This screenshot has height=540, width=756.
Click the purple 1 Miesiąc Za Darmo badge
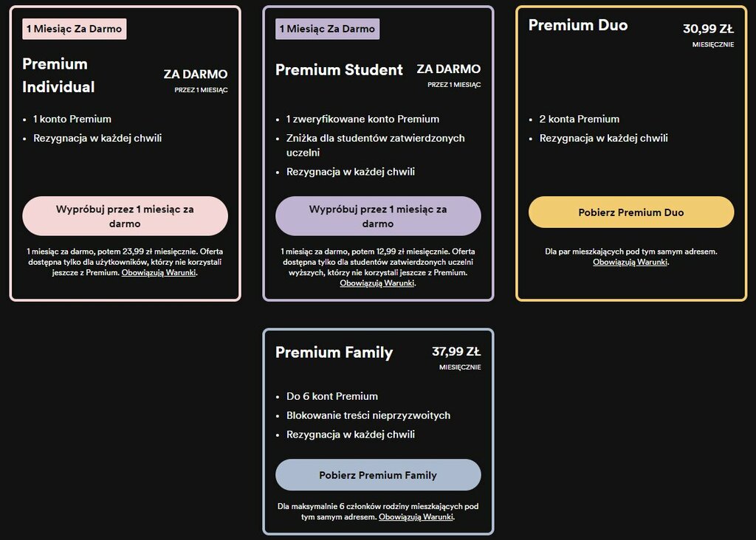tap(327, 29)
